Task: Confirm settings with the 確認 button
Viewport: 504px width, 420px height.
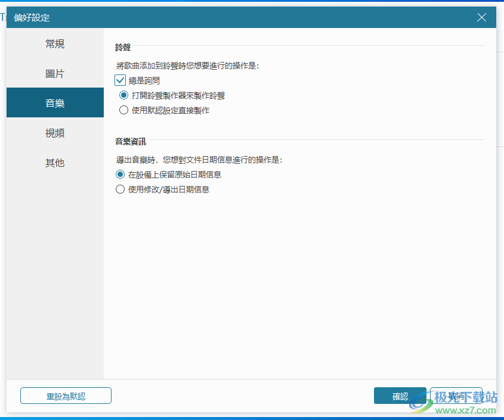Action: click(400, 395)
